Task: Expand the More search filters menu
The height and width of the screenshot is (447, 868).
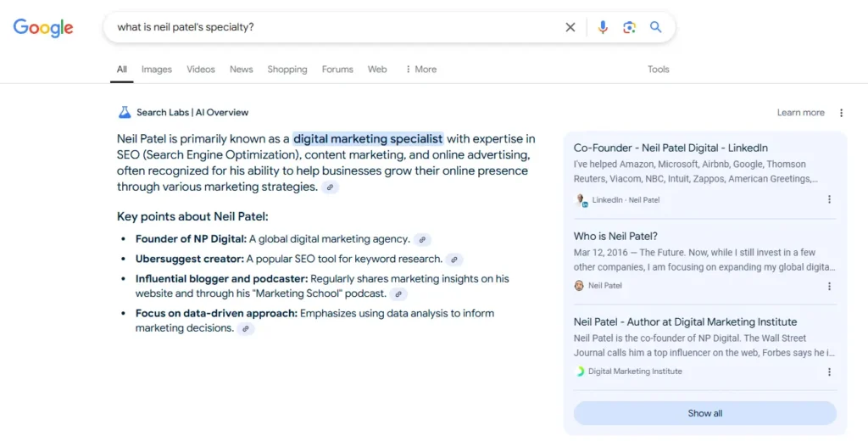Action: pyautogui.click(x=420, y=70)
